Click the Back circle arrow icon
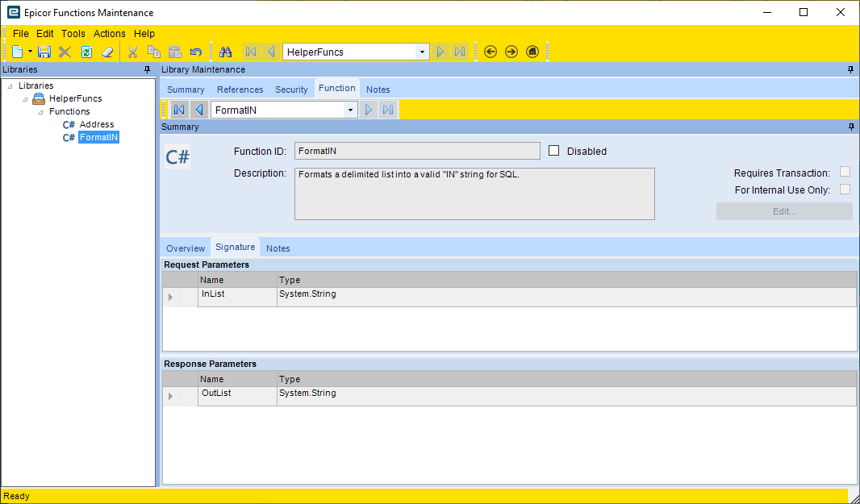 [491, 52]
